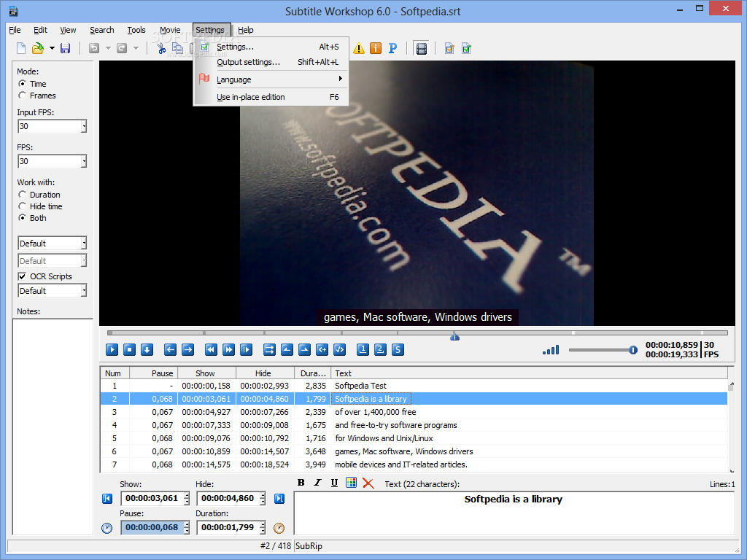Click the yellow-checkmark settings toolbar icon
Screen dimensions: 747x560
[449, 48]
